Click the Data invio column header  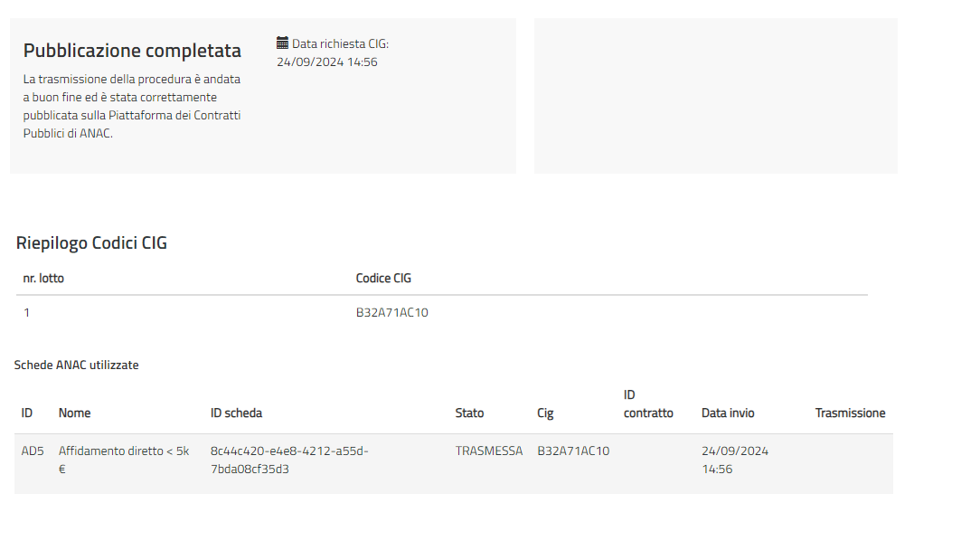pos(728,413)
